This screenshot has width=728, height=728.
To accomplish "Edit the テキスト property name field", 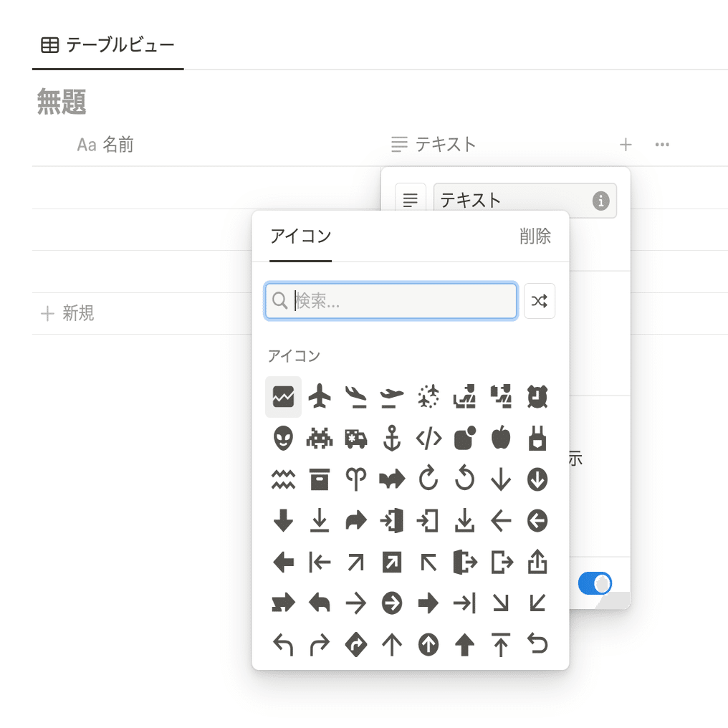I will pyautogui.click(x=525, y=201).
